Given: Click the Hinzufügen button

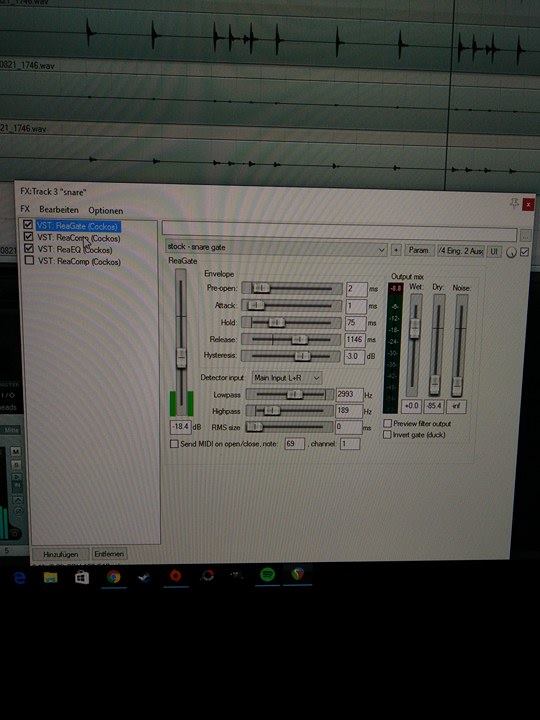Looking at the screenshot, I should 61,554.
